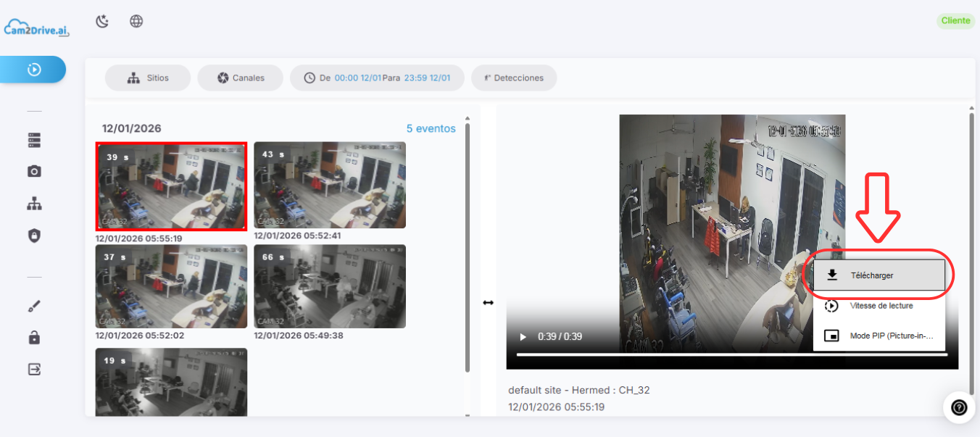
Task: Select Mode PIP (Picture-in-Picture) option
Action: tap(879, 336)
